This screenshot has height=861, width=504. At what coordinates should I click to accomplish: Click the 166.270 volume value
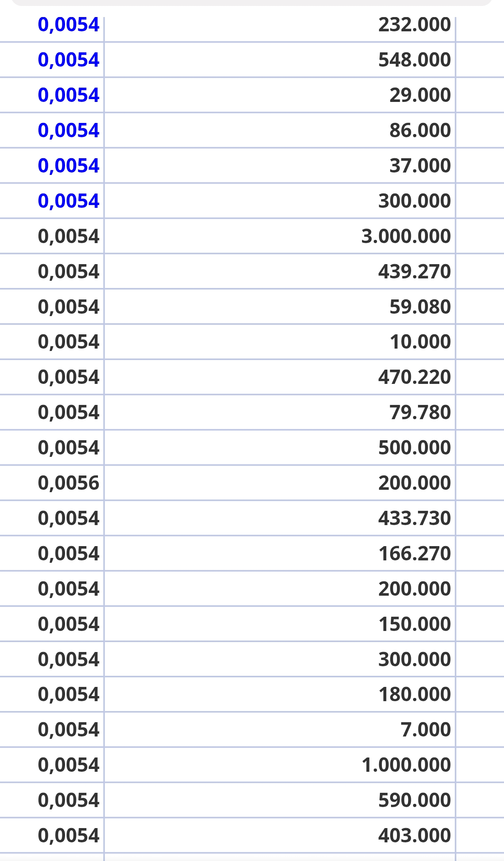pyautogui.click(x=414, y=554)
